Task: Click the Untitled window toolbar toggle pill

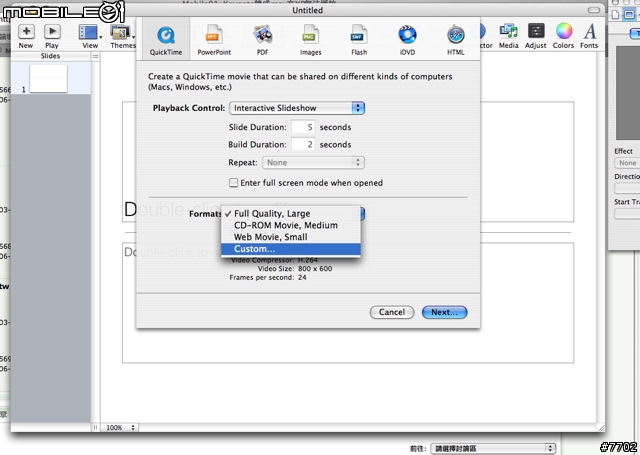Action: tap(594, 10)
